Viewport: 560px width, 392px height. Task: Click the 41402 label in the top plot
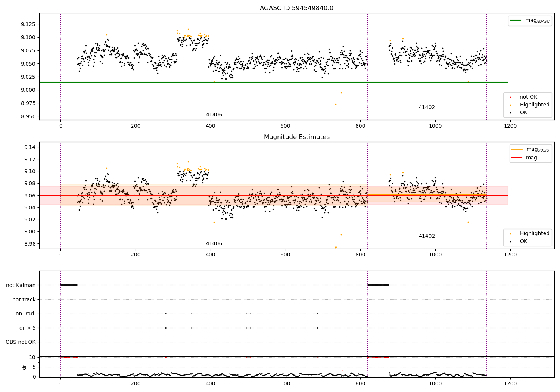click(427, 107)
